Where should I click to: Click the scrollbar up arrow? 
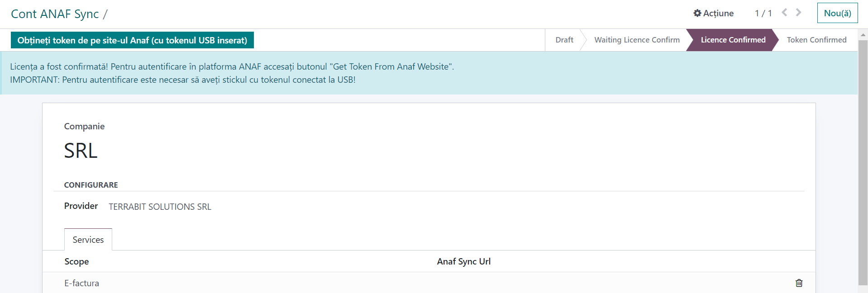click(x=863, y=35)
